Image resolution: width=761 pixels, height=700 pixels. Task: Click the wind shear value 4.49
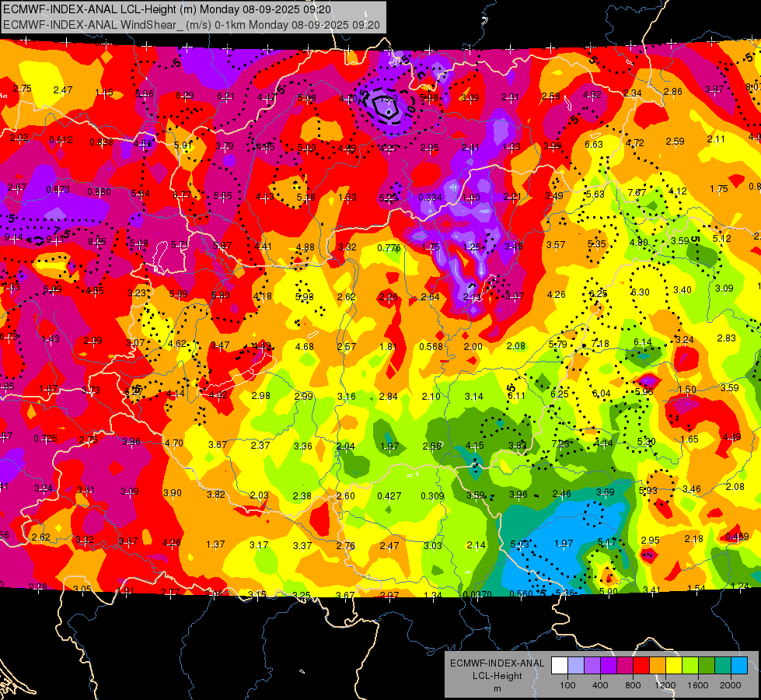pyautogui.click(x=732, y=436)
